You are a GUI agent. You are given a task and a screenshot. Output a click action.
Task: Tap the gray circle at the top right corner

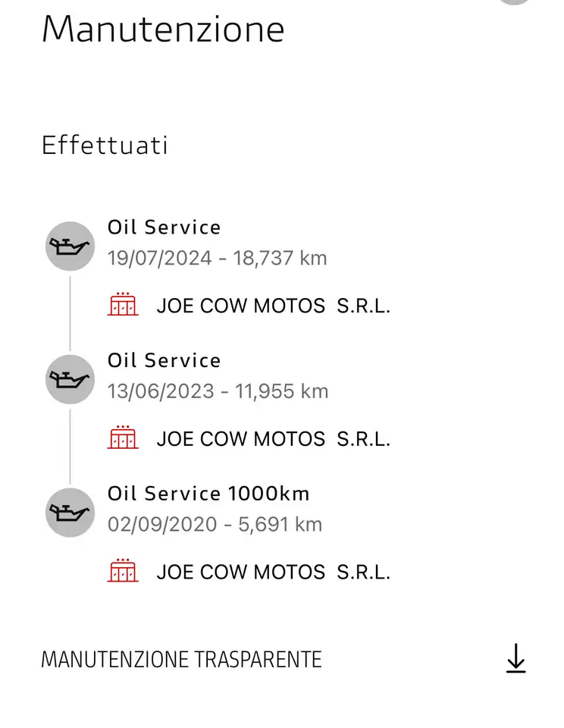(515, 2)
